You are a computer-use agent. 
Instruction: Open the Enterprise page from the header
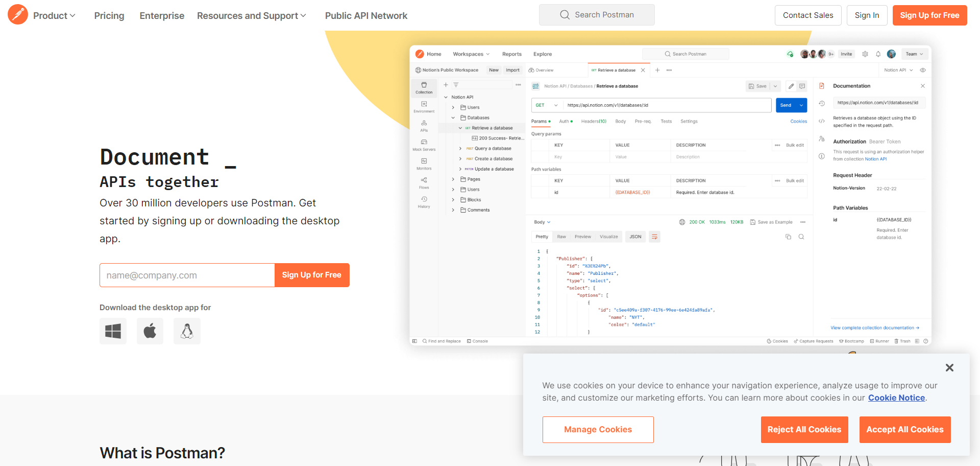click(x=162, y=15)
